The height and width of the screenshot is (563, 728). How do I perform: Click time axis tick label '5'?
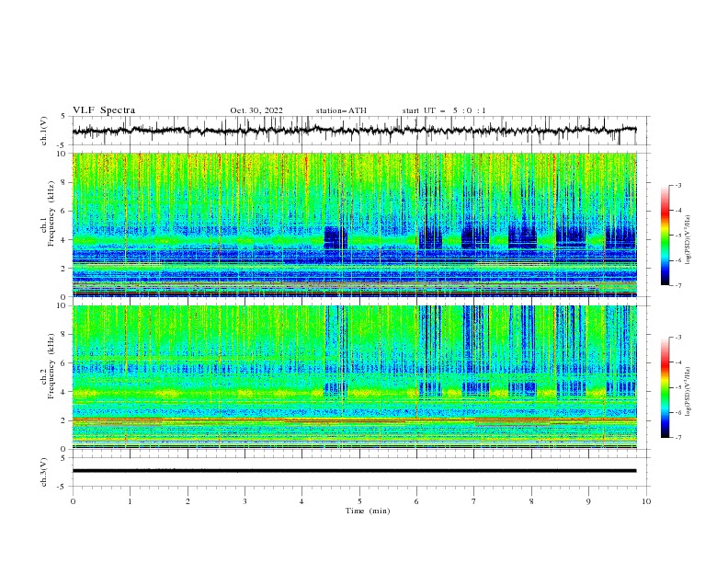pos(359,501)
